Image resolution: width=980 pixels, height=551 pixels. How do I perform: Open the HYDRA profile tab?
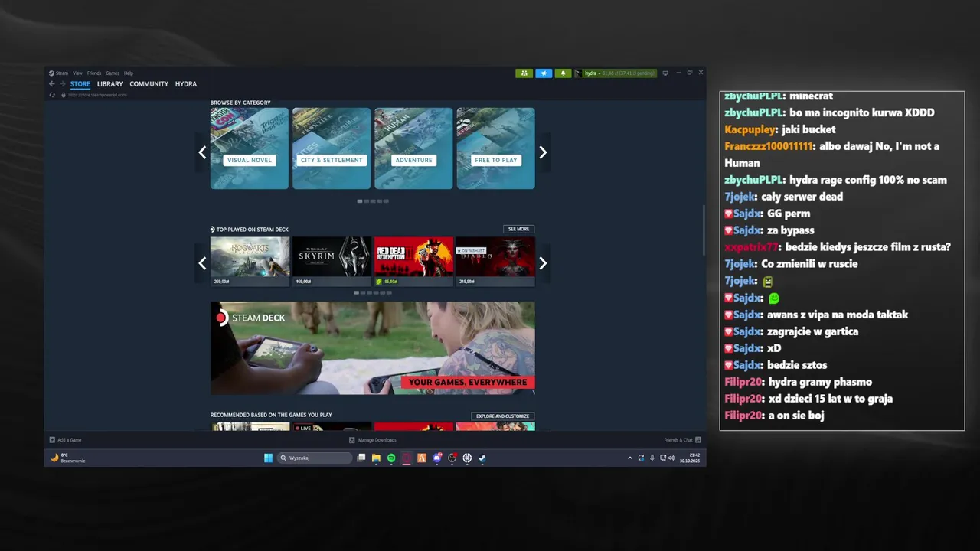click(186, 84)
